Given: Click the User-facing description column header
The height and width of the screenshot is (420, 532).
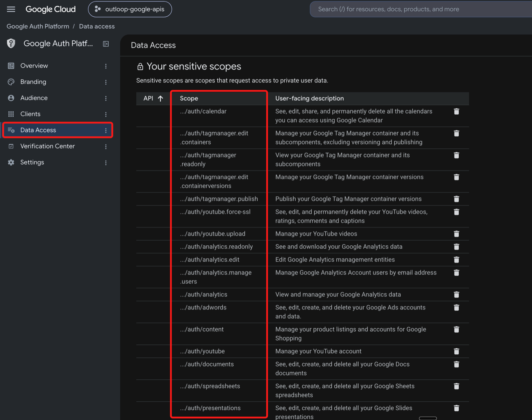Looking at the screenshot, I should click(x=310, y=98).
